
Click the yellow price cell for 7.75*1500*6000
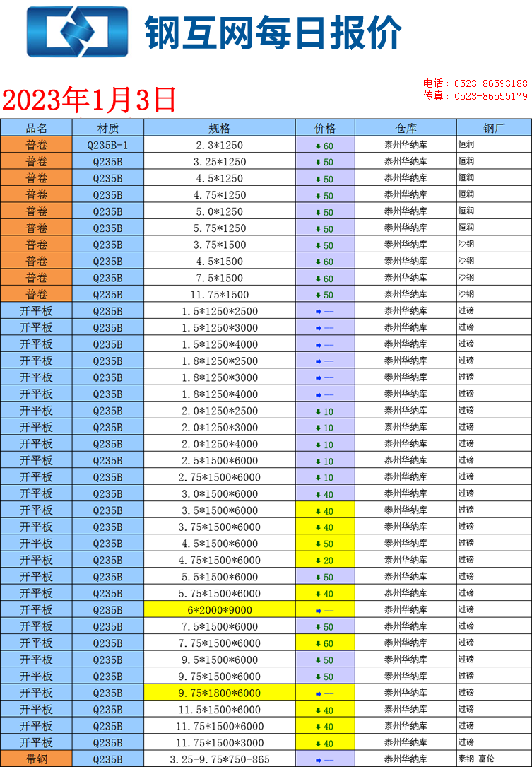[325, 643]
